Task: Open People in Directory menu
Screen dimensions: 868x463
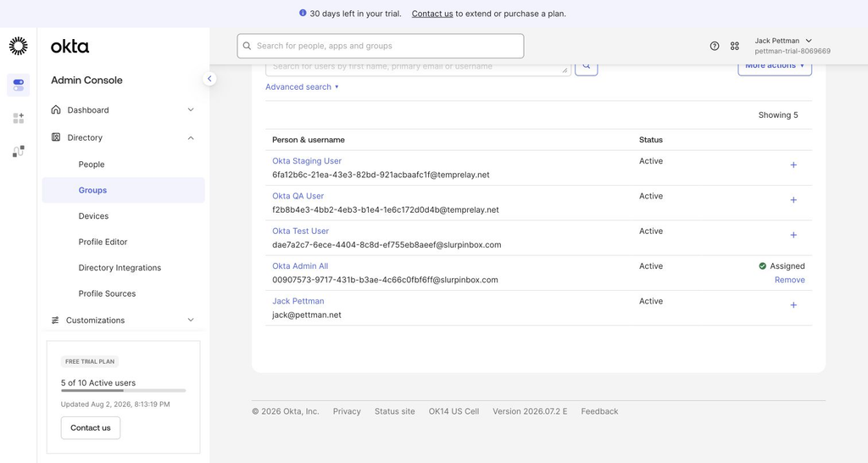Action: point(92,165)
